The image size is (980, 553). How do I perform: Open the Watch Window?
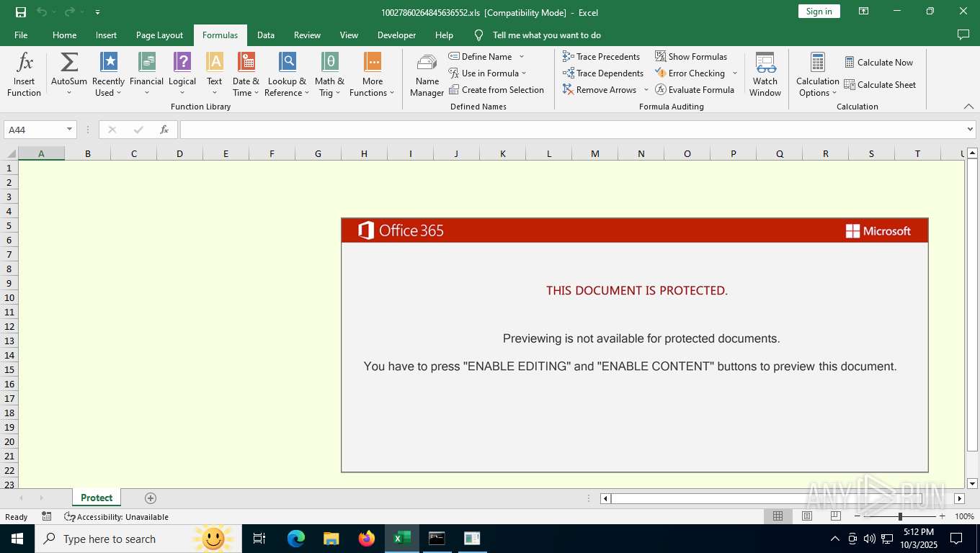coord(765,74)
